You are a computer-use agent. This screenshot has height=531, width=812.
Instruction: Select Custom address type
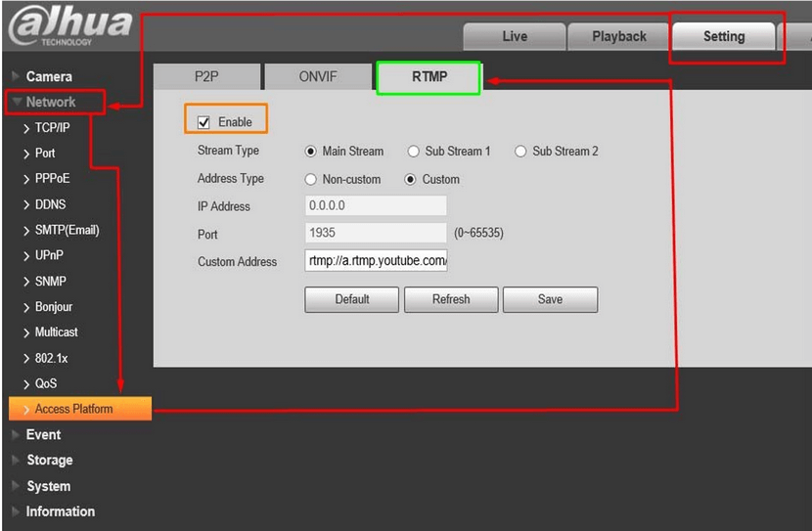(x=410, y=180)
